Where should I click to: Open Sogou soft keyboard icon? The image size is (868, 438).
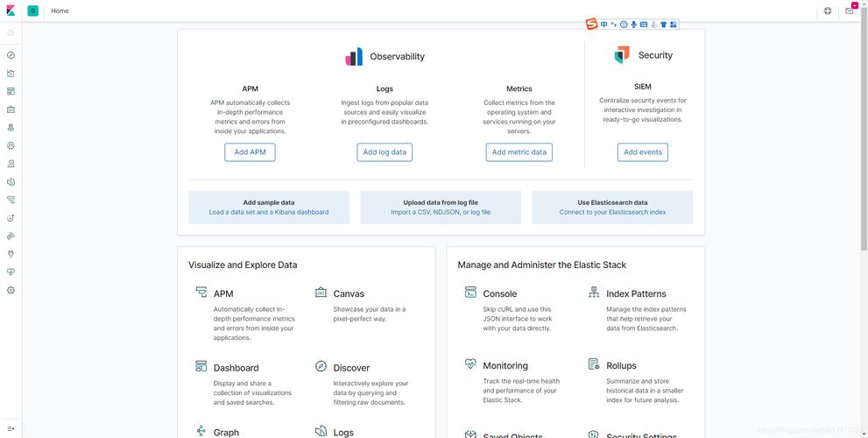click(x=643, y=25)
